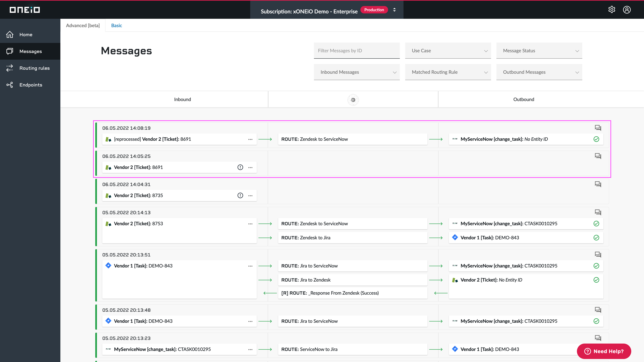Click the warning icon on Vendor 2 Ticket 8735

[240, 195]
